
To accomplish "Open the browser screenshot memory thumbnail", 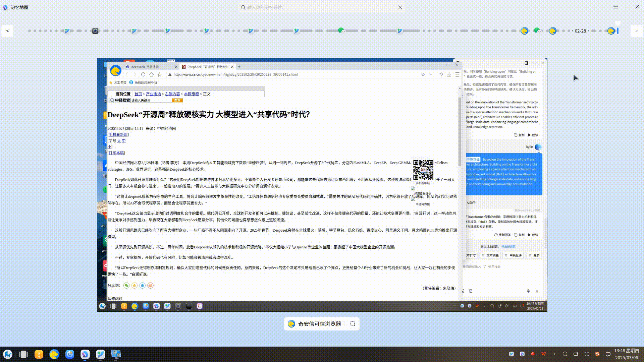I will click(x=322, y=185).
